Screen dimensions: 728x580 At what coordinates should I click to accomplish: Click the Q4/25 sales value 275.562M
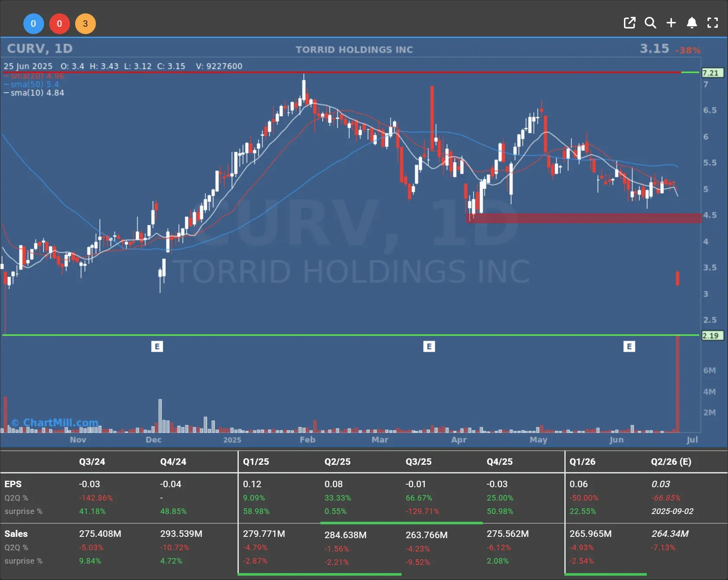point(508,534)
